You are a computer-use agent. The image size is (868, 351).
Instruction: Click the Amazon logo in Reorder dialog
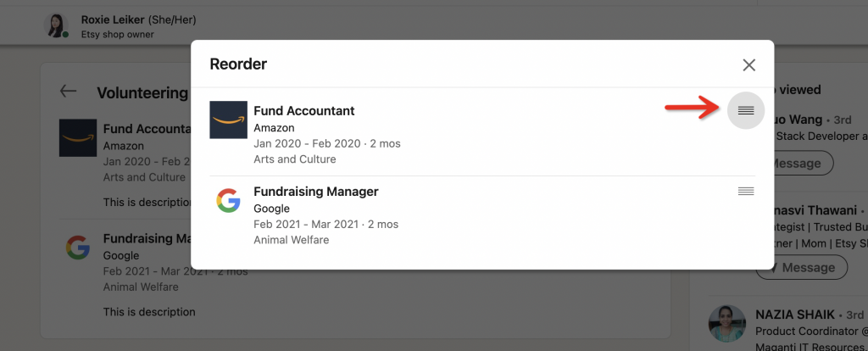tap(228, 120)
